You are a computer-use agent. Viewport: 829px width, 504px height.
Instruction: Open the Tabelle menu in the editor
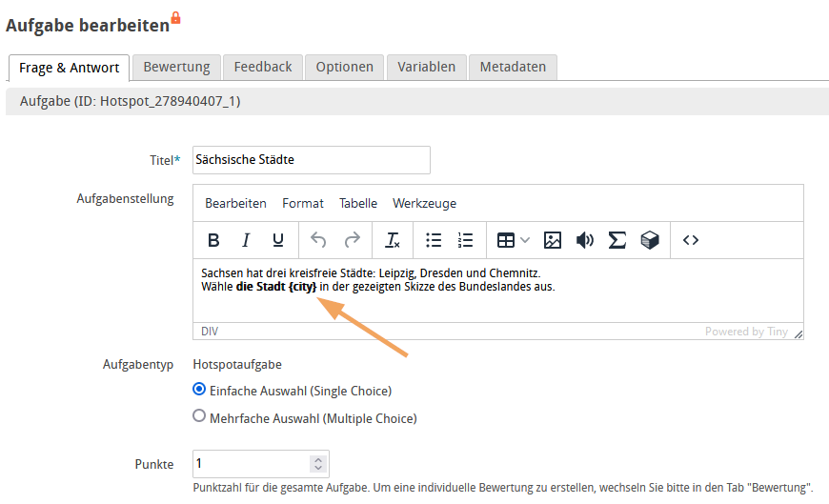point(358,203)
